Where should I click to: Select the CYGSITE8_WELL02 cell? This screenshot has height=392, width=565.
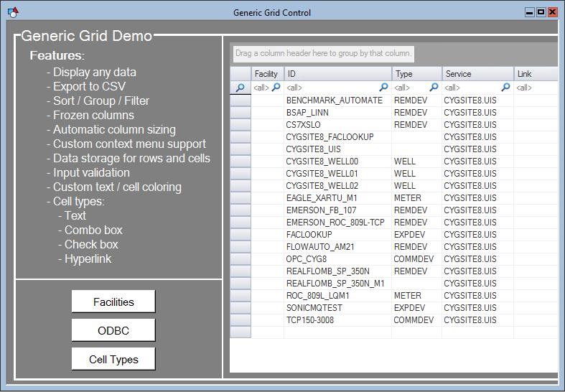coord(337,186)
